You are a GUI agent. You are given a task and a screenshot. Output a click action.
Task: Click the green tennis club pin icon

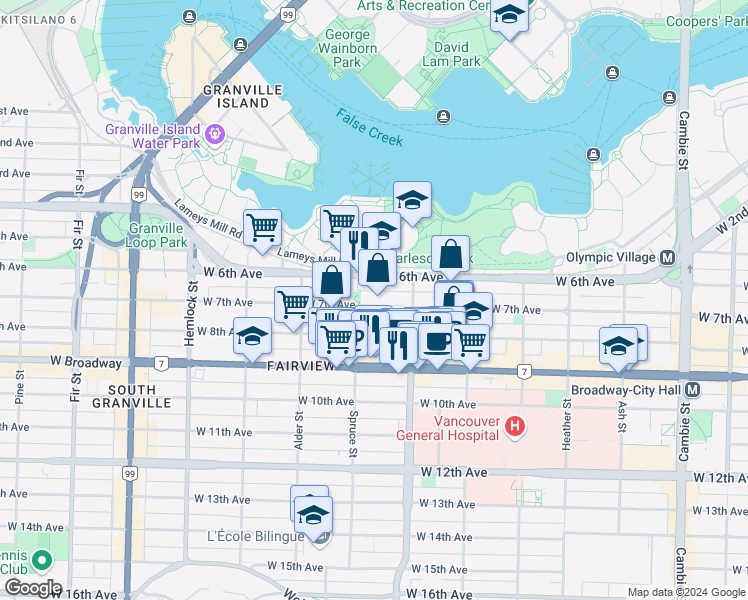(42, 560)
